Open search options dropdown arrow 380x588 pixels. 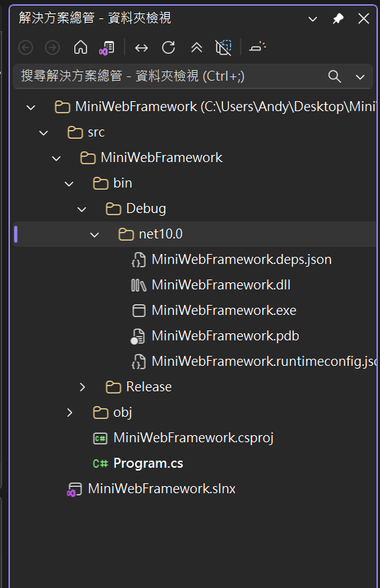pyautogui.click(x=359, y=77)
